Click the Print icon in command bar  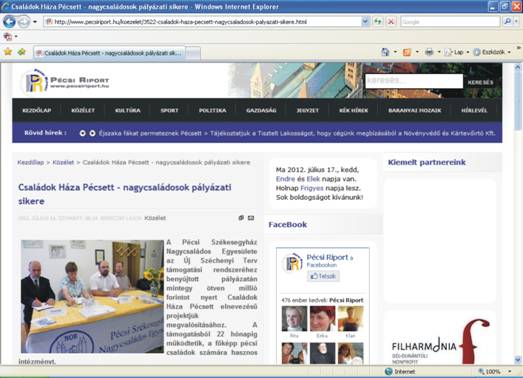point(429,52)
